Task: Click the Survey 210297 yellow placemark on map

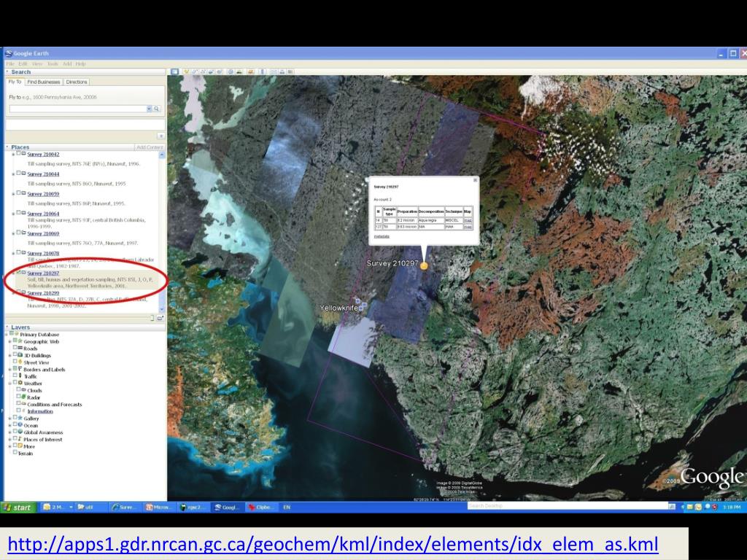Action: [424, 265]
